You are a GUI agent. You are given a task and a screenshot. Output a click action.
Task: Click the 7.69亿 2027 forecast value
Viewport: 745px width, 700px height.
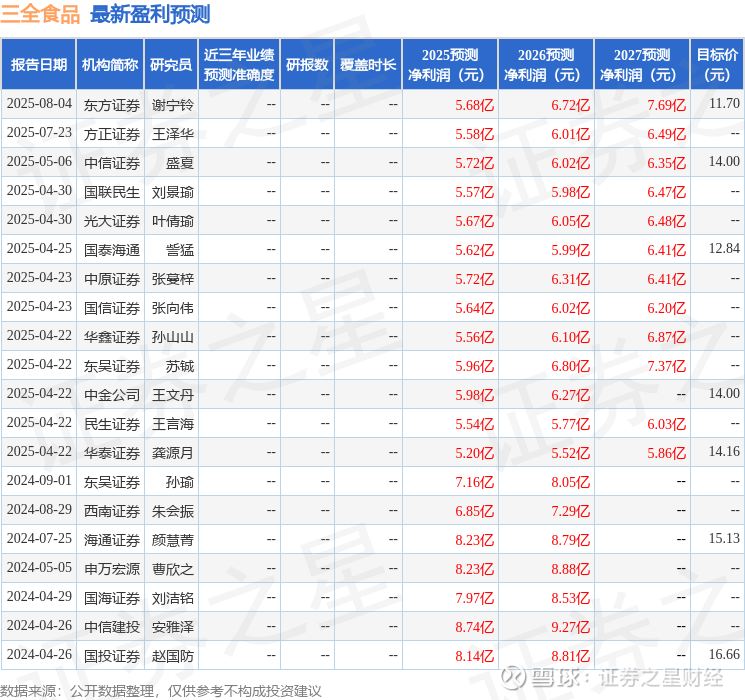click(666, 105)
